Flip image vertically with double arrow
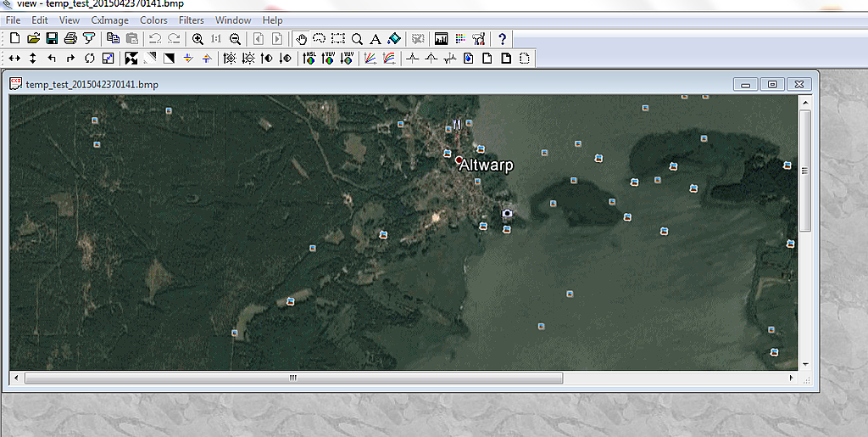This screenshot has width=868, height=437. click(x=33, y=58)
